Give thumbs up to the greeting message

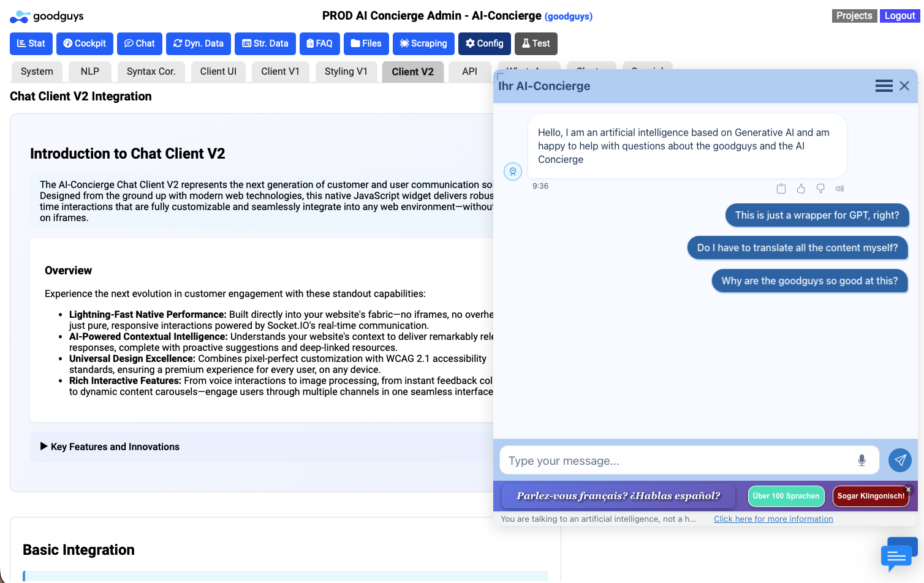click(801, 189)
